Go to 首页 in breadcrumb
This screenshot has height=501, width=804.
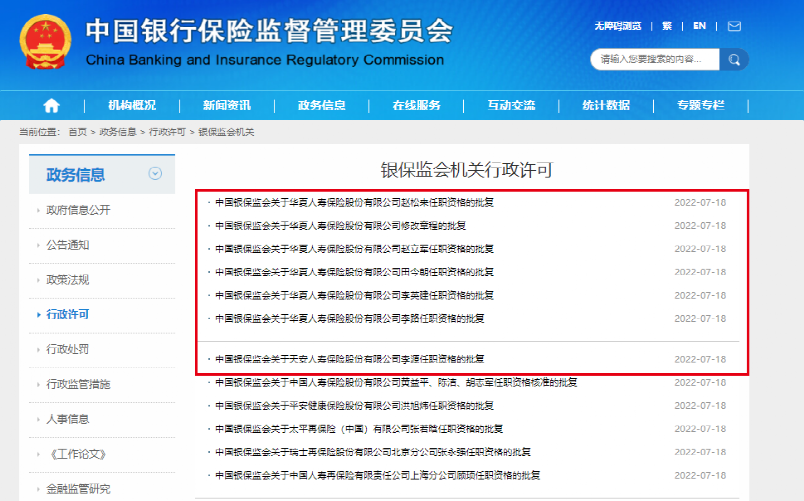[77, 132]
